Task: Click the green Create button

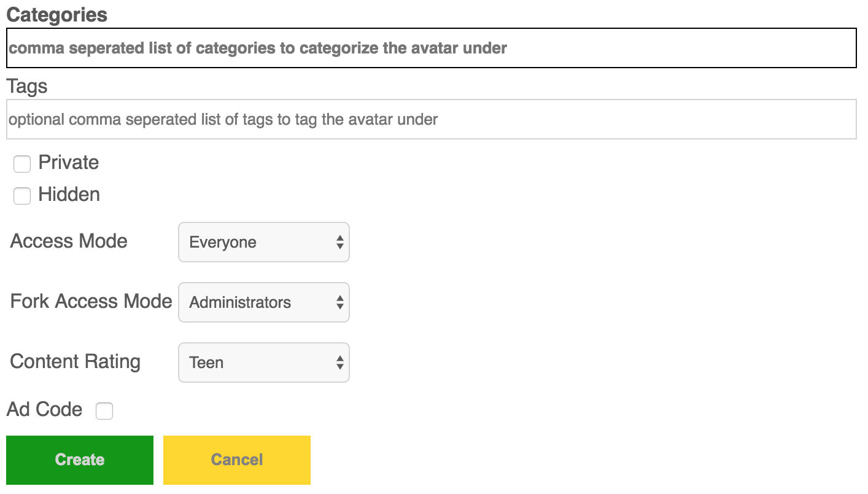Action: tap(80, 460)
